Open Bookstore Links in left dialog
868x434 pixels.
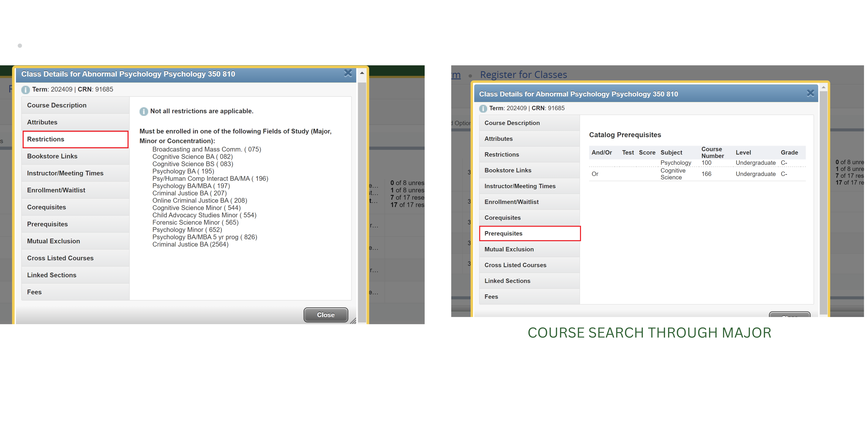(75, 156)
